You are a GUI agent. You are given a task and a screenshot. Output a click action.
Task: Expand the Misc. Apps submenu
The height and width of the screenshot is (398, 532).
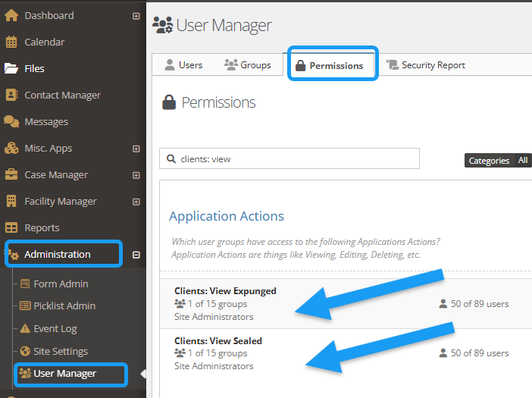tap(136, 149)
